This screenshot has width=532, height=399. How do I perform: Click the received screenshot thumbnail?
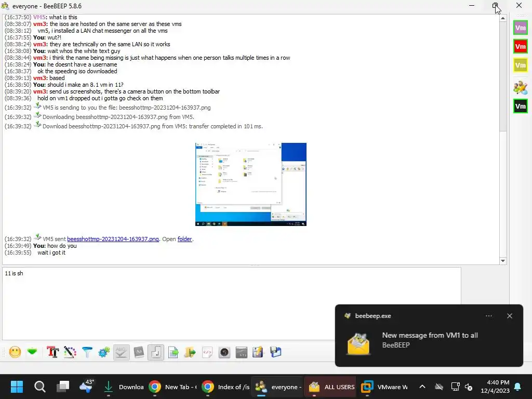click(251, 184)
